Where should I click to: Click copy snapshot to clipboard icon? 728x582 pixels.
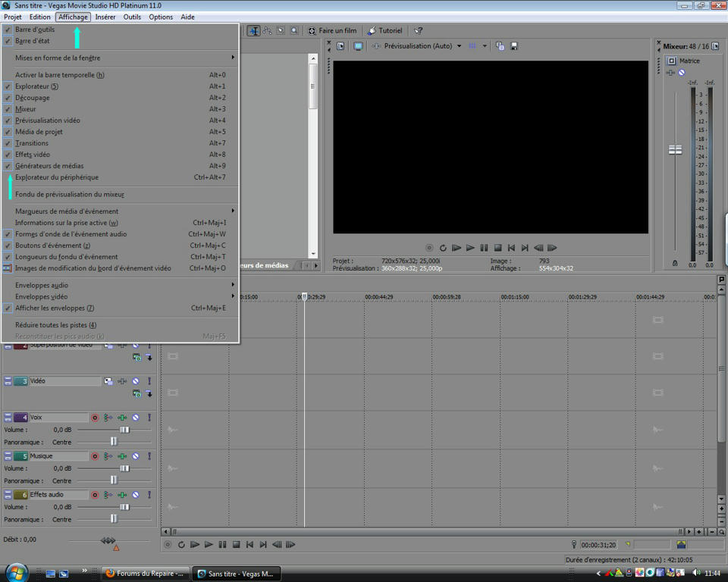pyautogui.click(x=500, y=46)
